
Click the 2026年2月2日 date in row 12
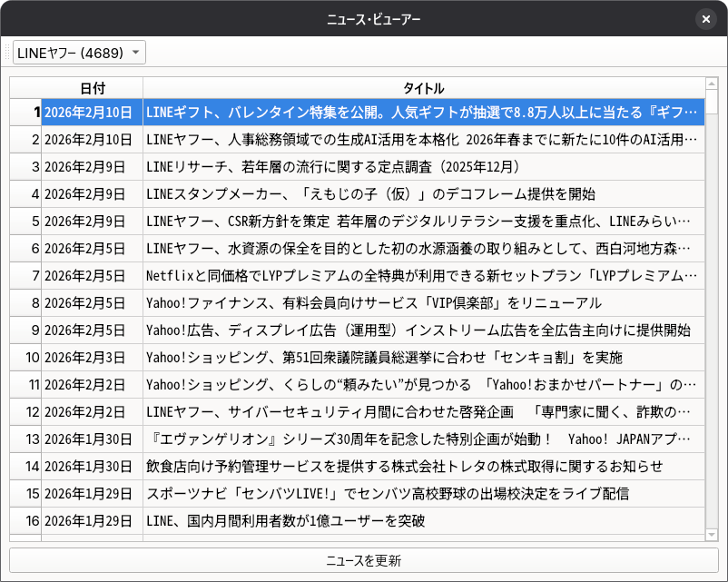pos(92,412)
